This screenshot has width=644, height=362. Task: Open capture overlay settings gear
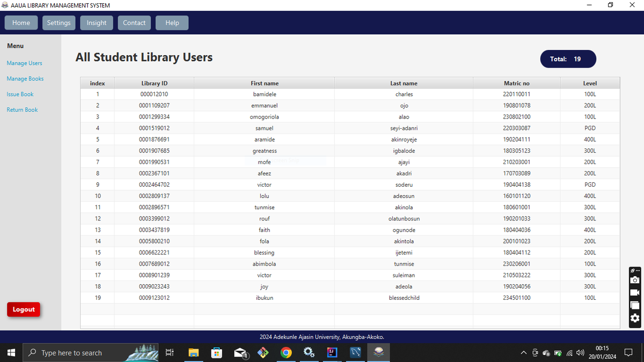[635, 318]
